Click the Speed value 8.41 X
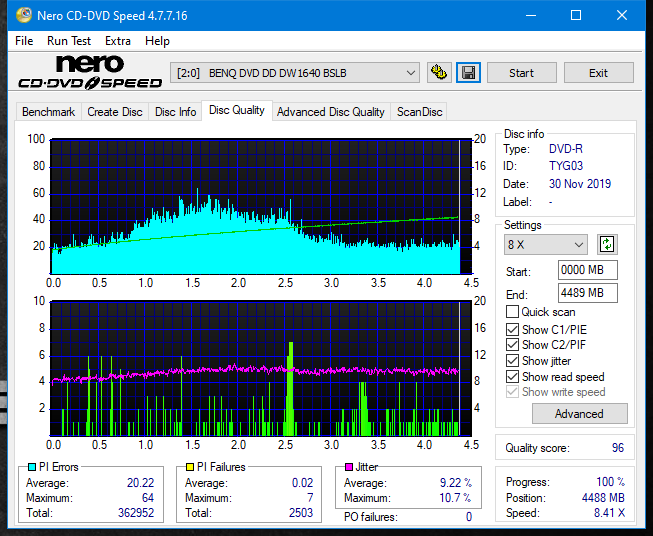The width and height of the screenshot is (653, 536). point(609,513)
